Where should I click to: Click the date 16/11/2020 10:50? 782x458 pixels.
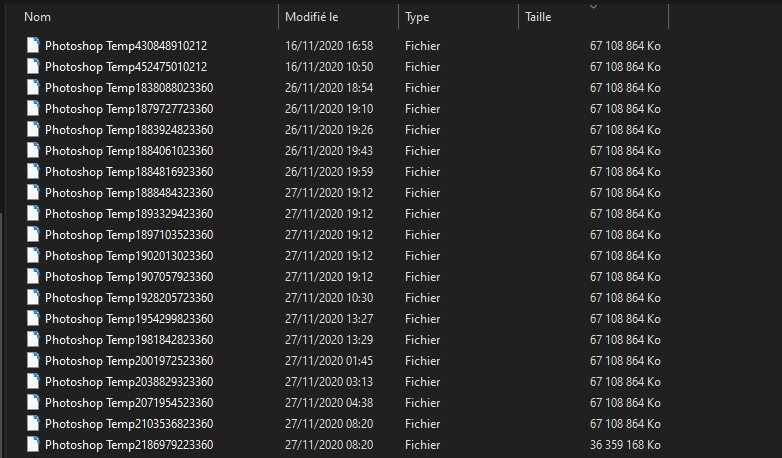click(329, 67)
